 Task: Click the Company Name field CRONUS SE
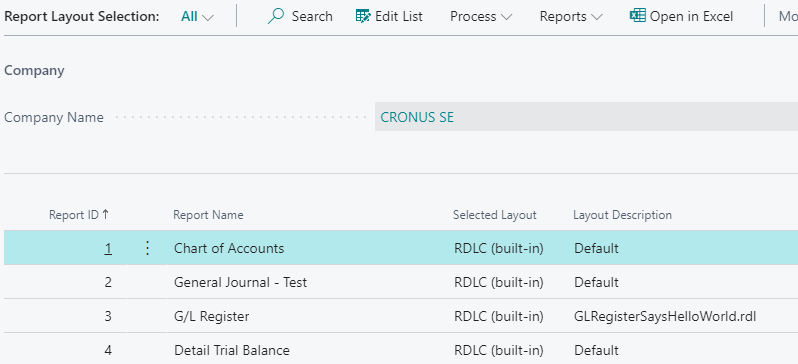(586, 117)
